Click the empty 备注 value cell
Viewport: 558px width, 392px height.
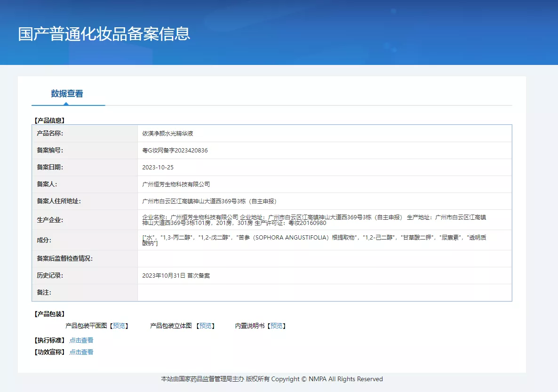click(324, 293)
